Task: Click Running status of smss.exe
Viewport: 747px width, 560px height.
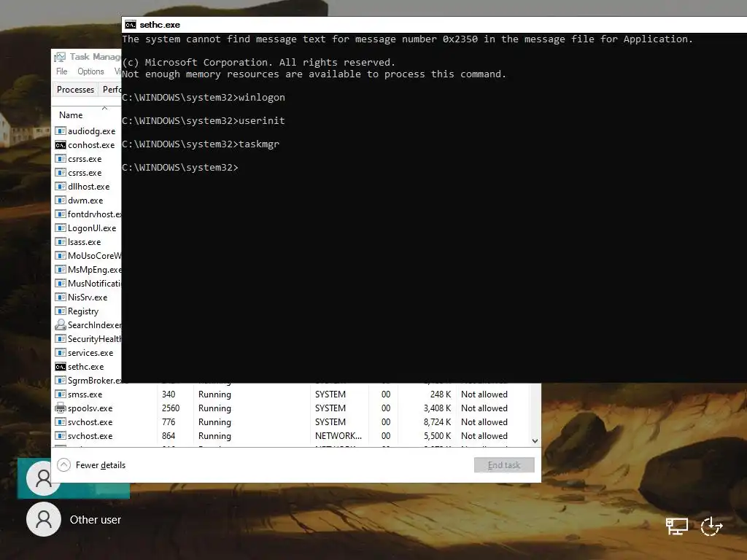Action: pos(214,394)
